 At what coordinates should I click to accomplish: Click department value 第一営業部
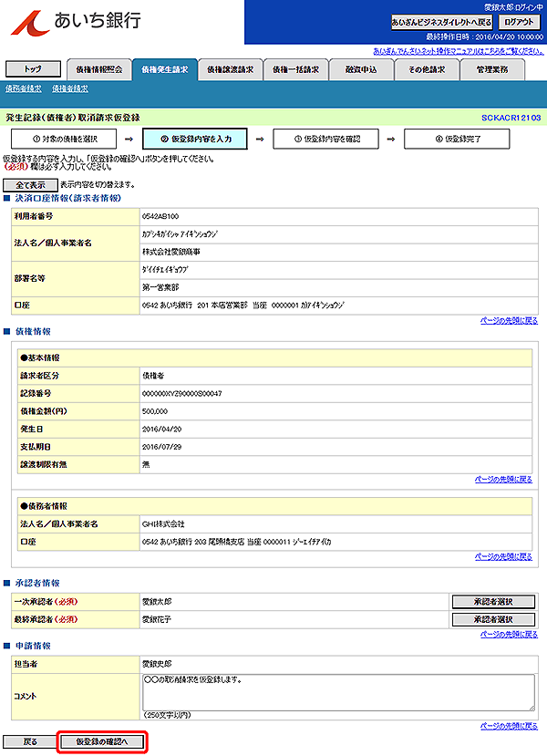[160, 288]
